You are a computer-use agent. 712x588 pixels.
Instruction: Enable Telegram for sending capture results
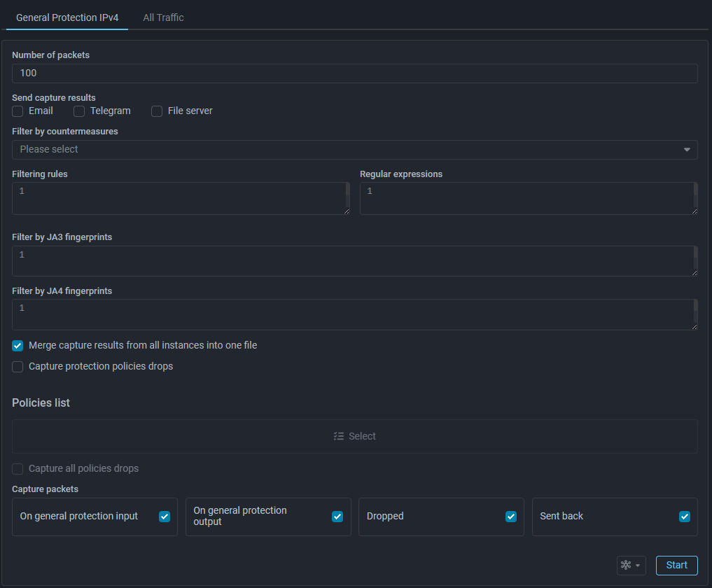[x=79, y=111]
